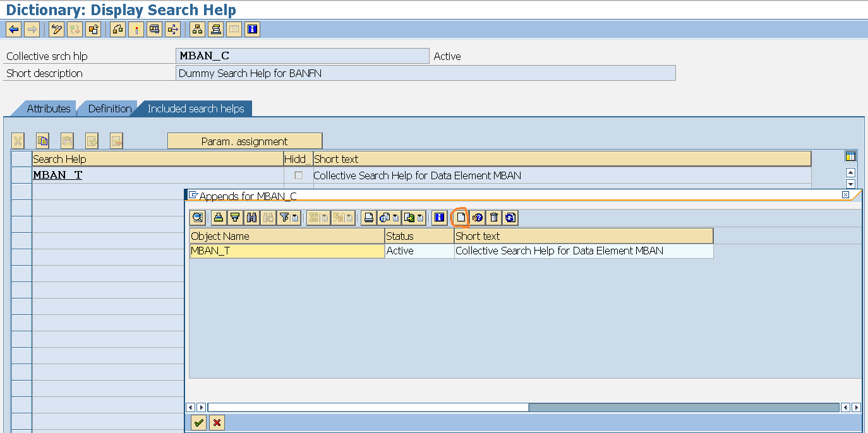Open the Definition tab
This screenshot has width=868, height=433.
pyautogui.click(x=111, y=108)
